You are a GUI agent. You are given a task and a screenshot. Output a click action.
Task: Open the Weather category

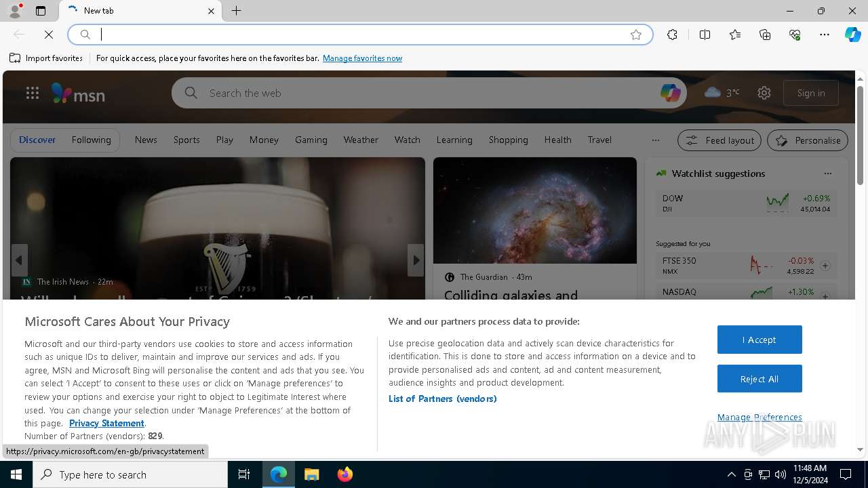361,140
